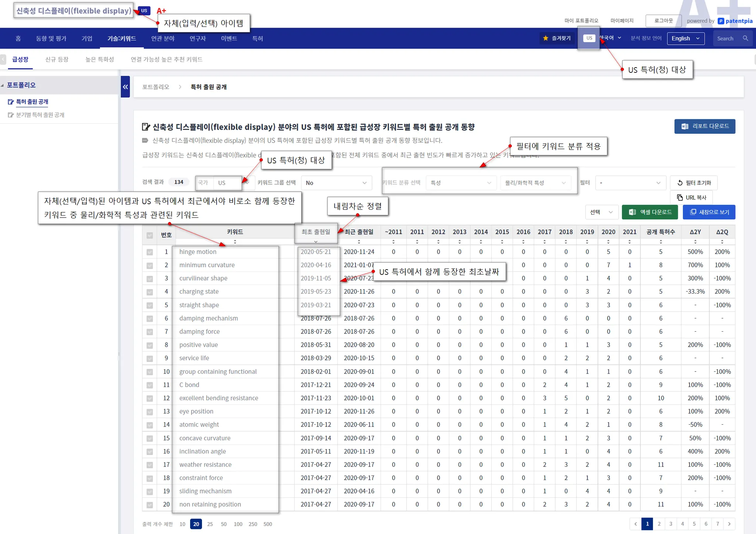
Task: Open the English language dropdown
Action: tap(685, 38)
